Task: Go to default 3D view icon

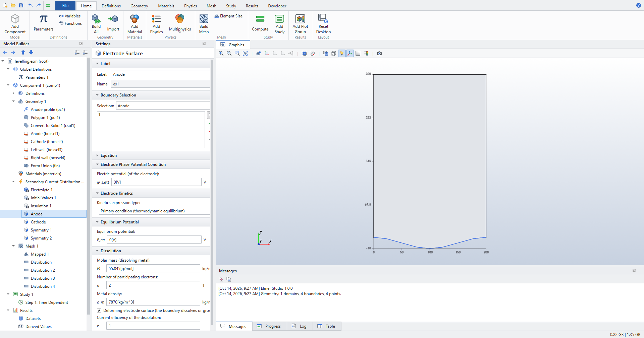Action: (259, 53)
